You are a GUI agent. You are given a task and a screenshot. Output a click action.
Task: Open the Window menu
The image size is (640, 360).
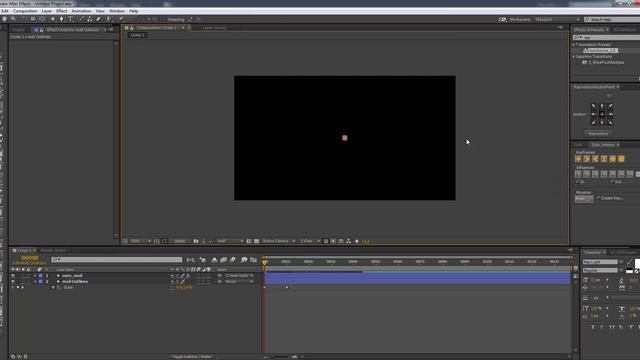[117, 11]
